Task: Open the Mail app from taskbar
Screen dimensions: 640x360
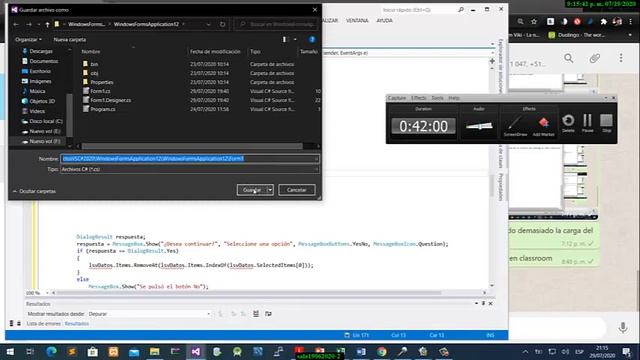Action: [134, 351]
